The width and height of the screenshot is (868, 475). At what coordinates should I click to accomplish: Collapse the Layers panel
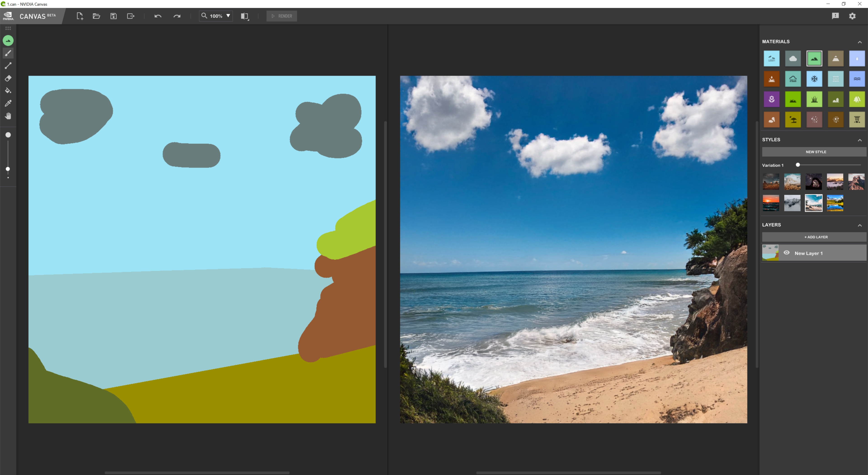click(x=860, y=226)
